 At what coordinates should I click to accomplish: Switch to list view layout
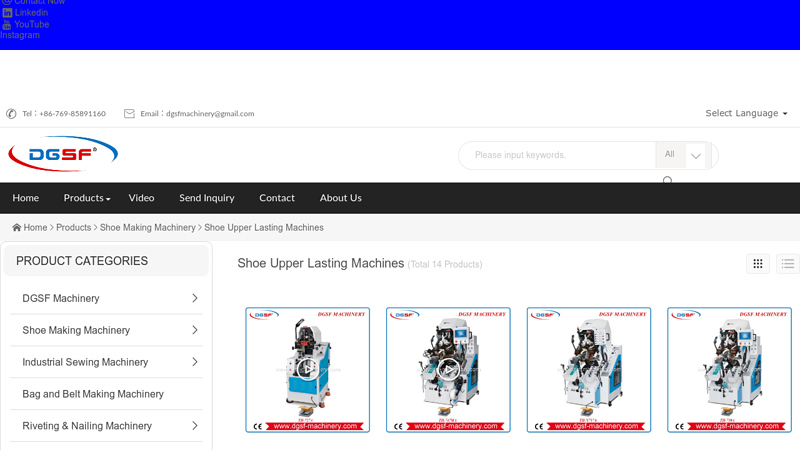789,264
